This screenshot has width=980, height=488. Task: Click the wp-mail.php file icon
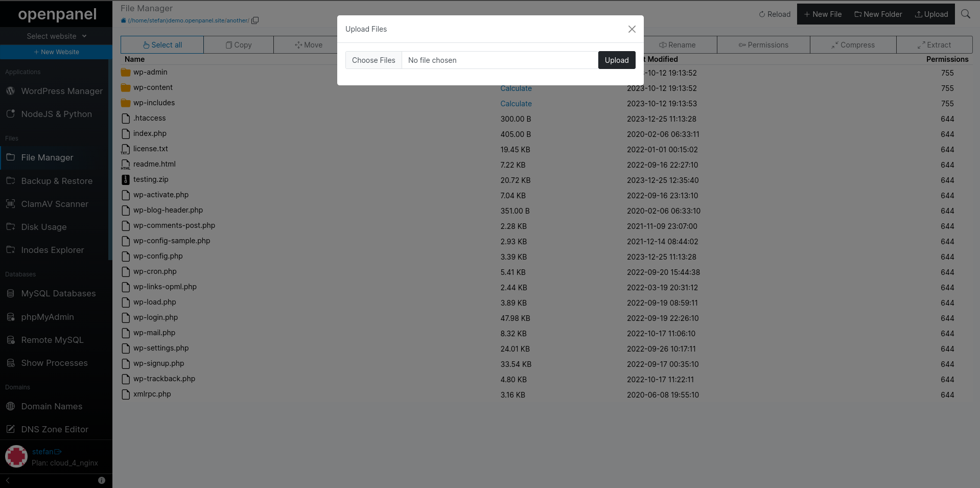(126, 333)
